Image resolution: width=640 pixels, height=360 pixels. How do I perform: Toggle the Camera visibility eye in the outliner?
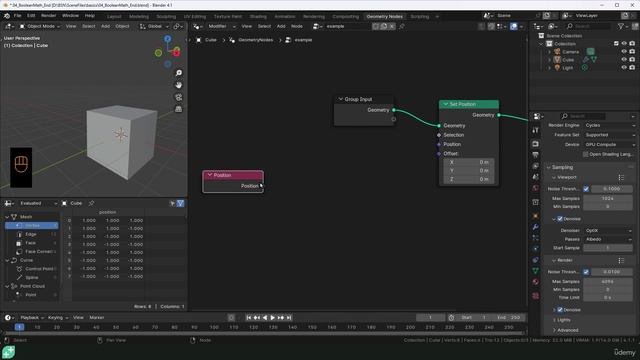tap(624, 51)
